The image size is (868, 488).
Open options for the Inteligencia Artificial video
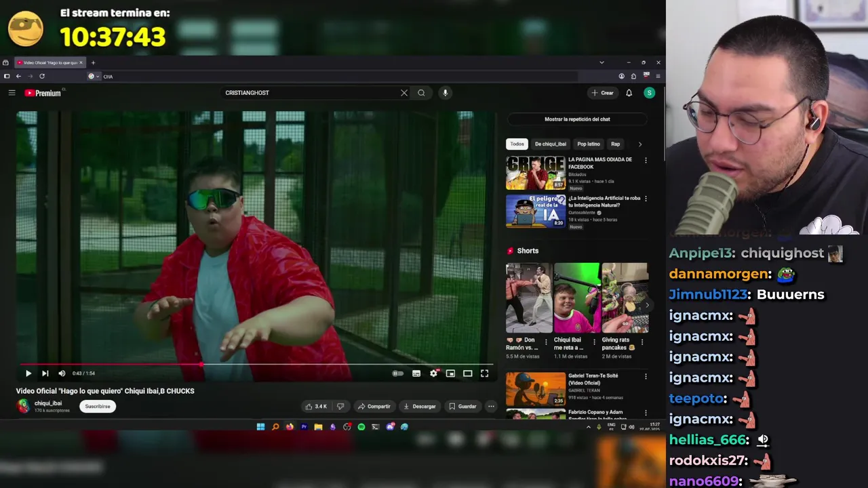tap(646, 199)
